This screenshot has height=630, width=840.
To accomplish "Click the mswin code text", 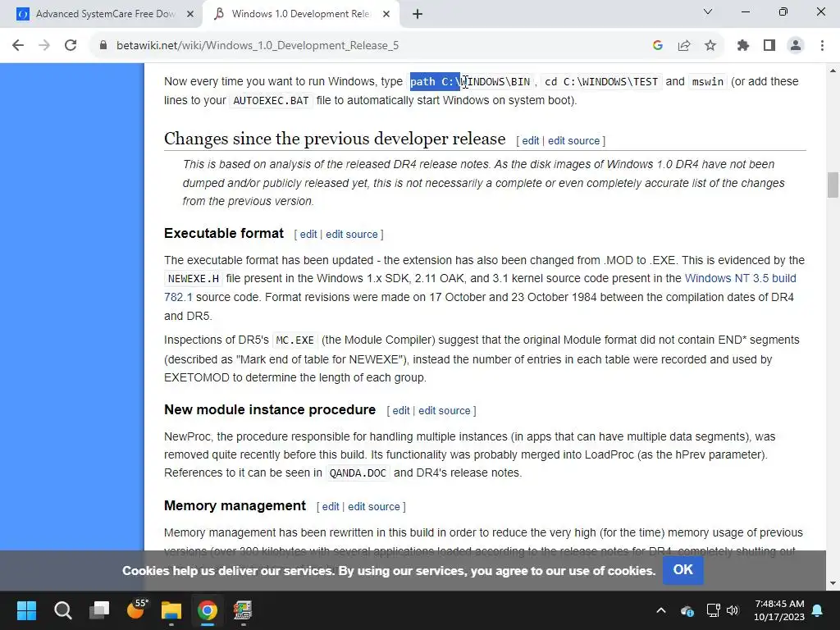I will 708,81.
